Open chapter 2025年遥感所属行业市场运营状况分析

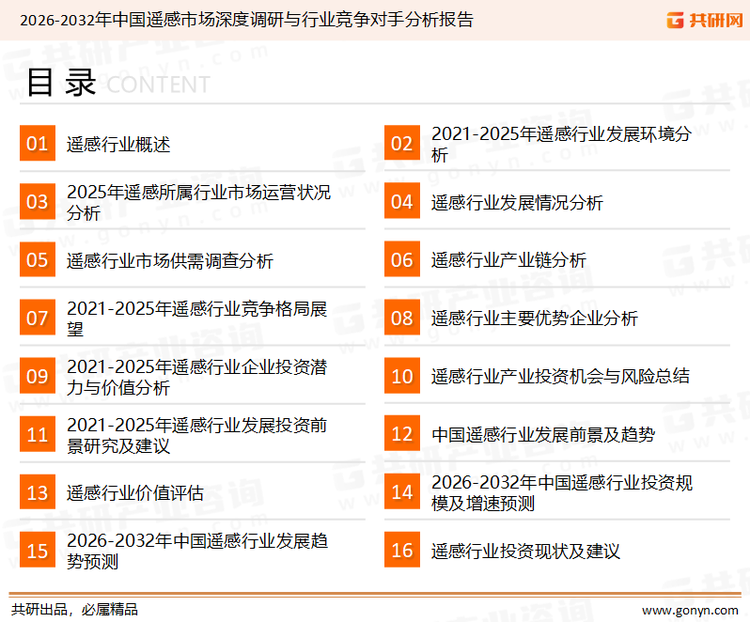coord(199,202)
